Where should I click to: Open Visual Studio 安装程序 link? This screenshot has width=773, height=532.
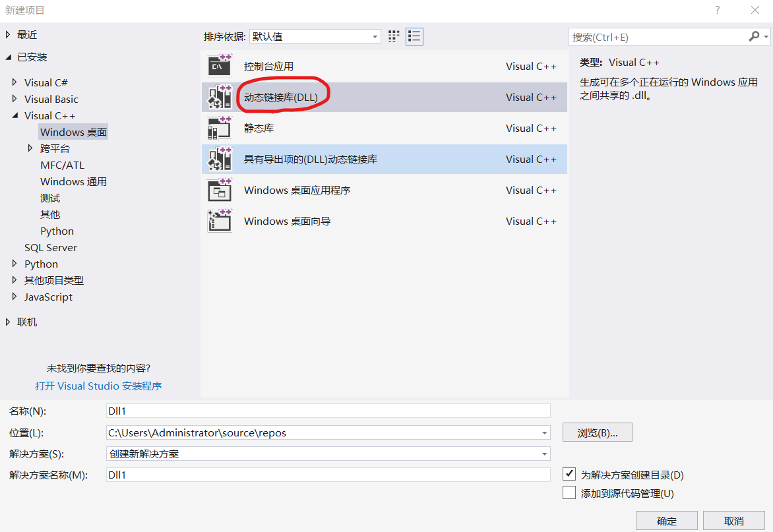pyautogui.click(x=98, y=386)
